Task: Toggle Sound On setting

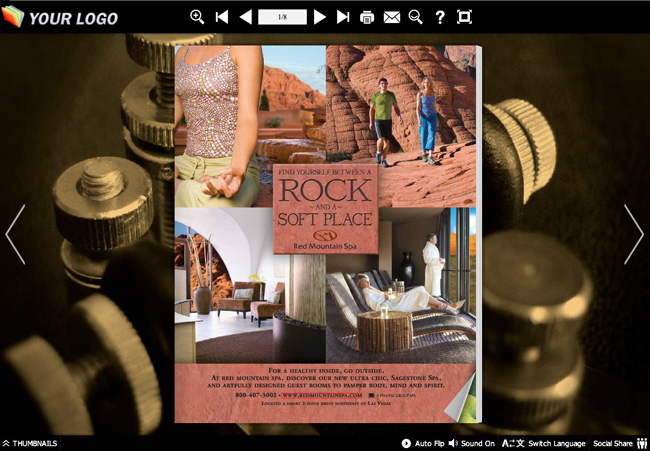Action: point(472,444)
